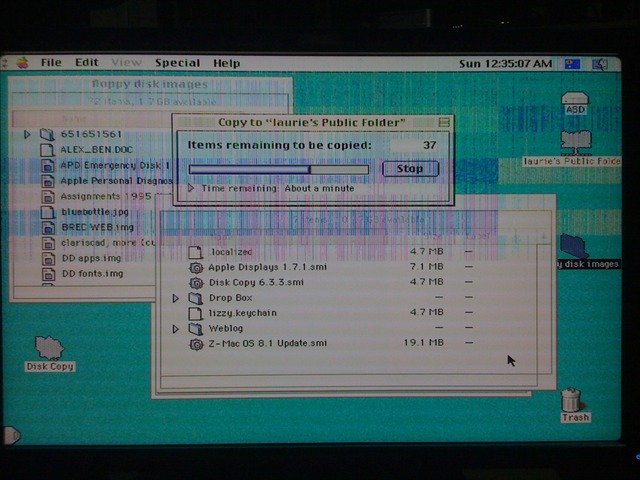The width and height of the screenshot is (640, 480).
Task: Select the Disk Copy desktop icon
Action: click(x=49, y=348)
